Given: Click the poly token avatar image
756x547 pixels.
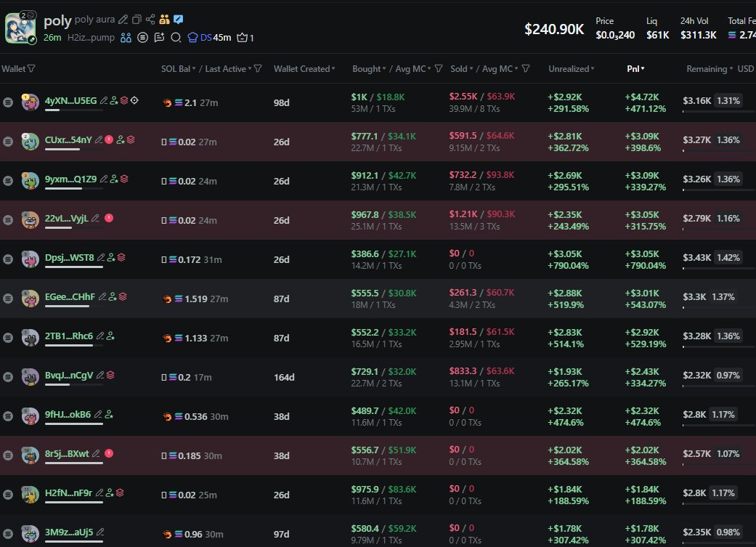Looking at the screenshot, I should click(20, 28).
